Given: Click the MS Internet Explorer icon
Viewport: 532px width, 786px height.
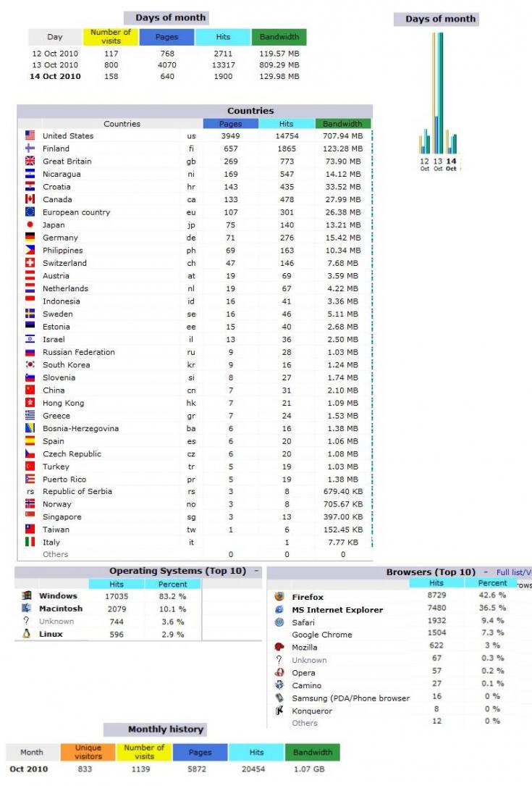Looking at the screenshot, I should click(x=279, y=610).
